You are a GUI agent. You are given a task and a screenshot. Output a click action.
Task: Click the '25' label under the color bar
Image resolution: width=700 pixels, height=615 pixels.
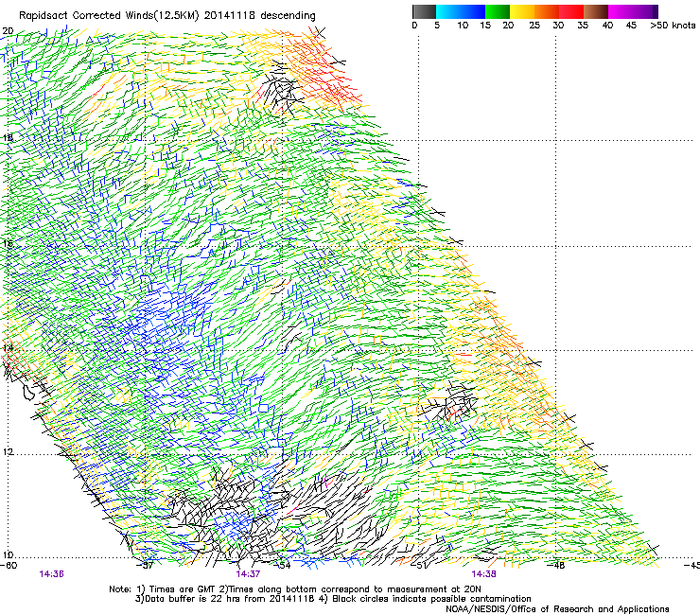[534, 26]
